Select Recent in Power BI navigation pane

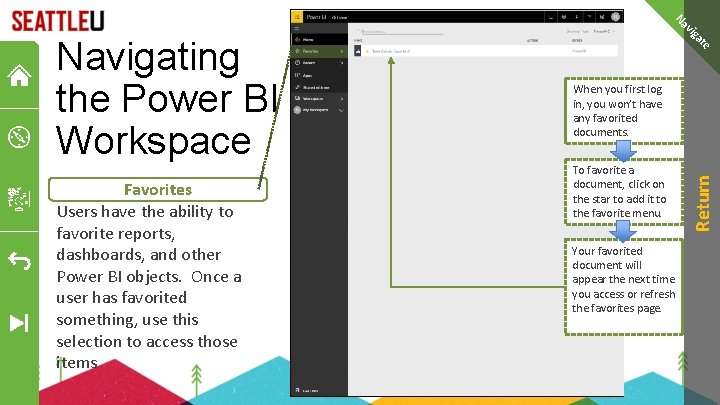coord(319,63)
